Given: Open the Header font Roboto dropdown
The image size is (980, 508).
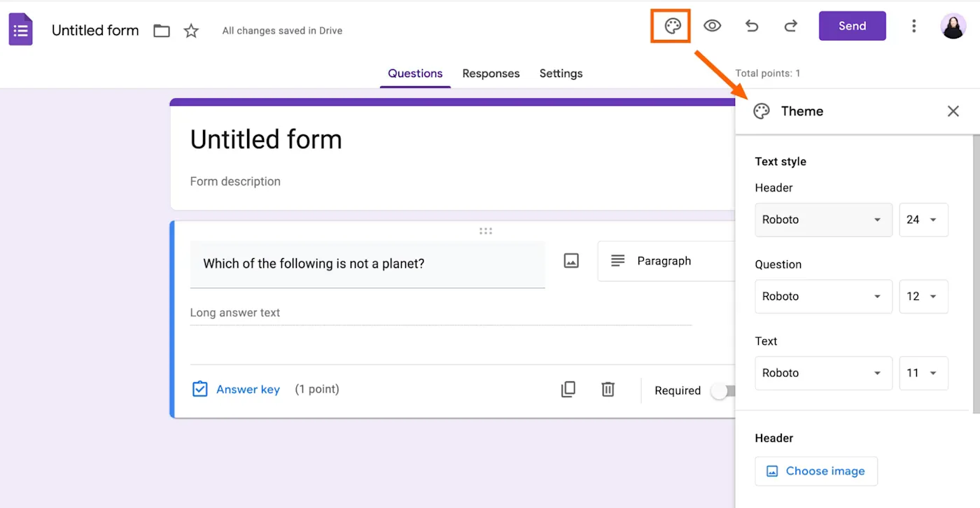Looking at the screenshot, I should pos(824,220).
